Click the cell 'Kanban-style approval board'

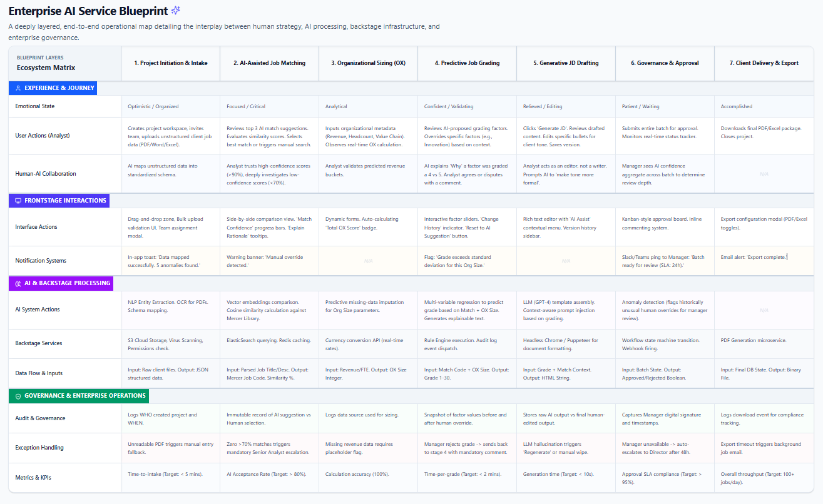coord(665,227)
